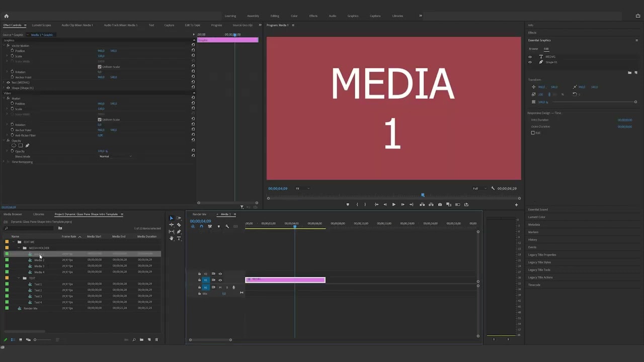Select the Track Select Forward tool
Screen dimensions: 644x362
coord(179,218)
